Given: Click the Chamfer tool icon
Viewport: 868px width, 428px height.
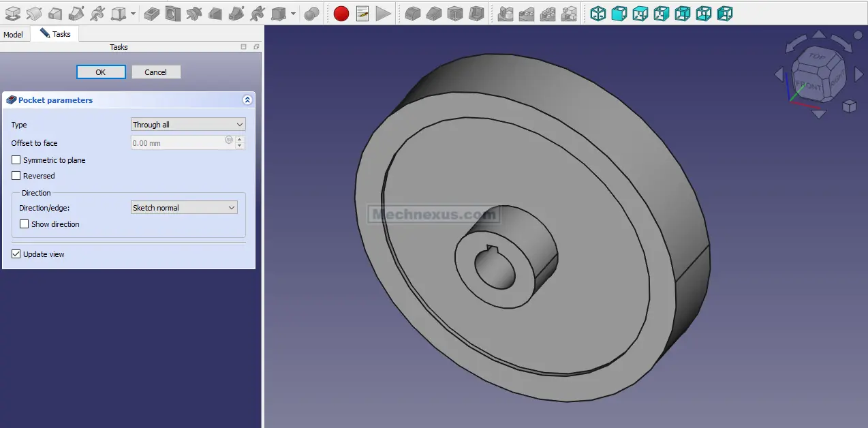Looking at the screenshot, I should 433,13.
